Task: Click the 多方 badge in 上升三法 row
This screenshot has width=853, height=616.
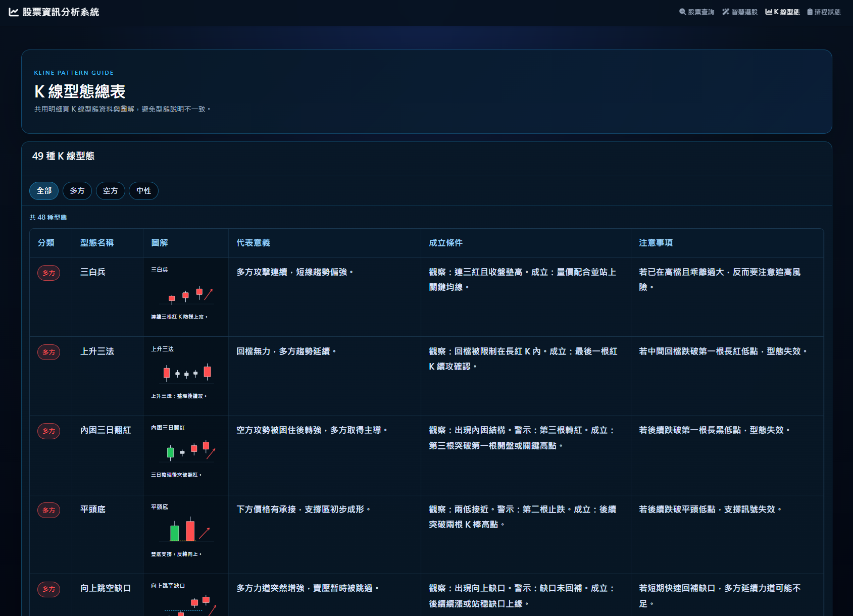Action: coord(49,352)
